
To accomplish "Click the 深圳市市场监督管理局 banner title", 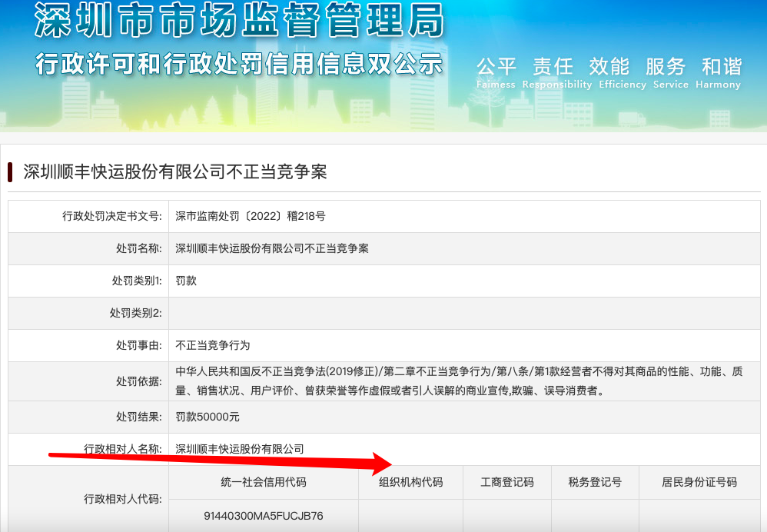I will (x=239, y=20).
